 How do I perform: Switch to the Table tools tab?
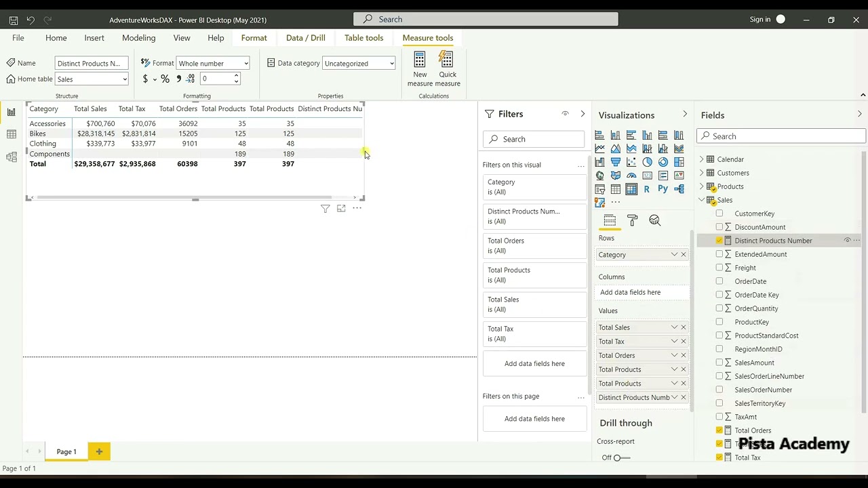pyautogui.click(x=363, y=38)
